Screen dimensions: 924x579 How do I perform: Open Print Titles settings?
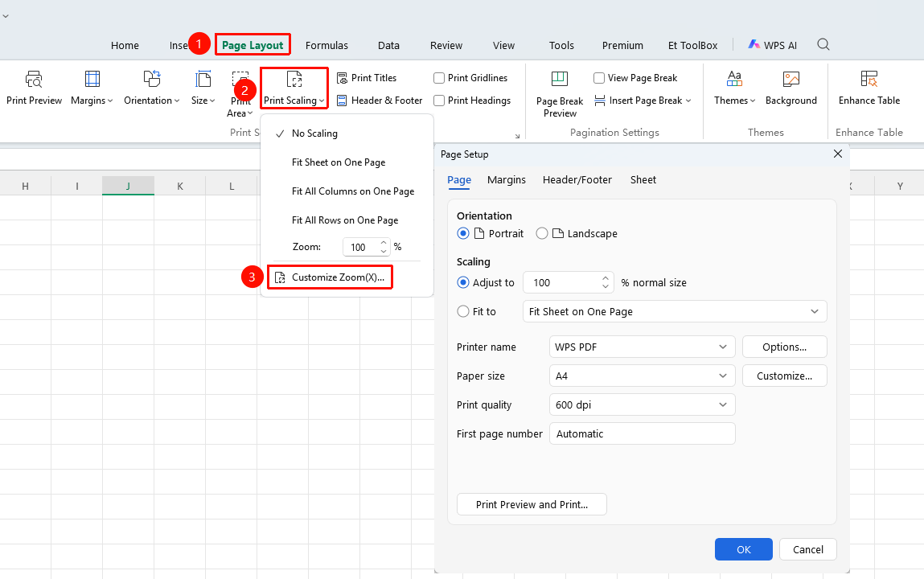tap(367, 78)
